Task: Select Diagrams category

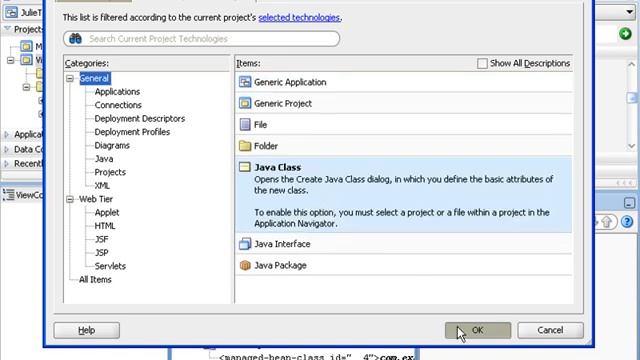Action: 112,146
